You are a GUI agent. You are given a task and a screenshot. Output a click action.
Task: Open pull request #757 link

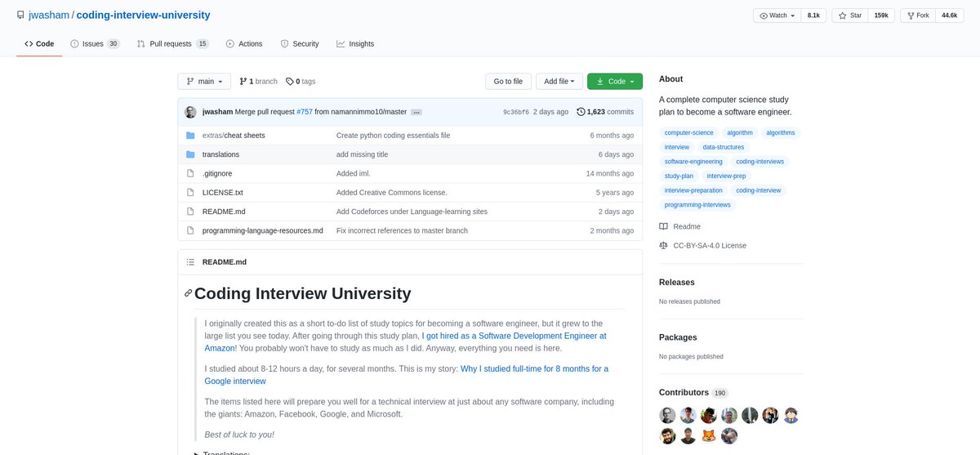[304, 112]
